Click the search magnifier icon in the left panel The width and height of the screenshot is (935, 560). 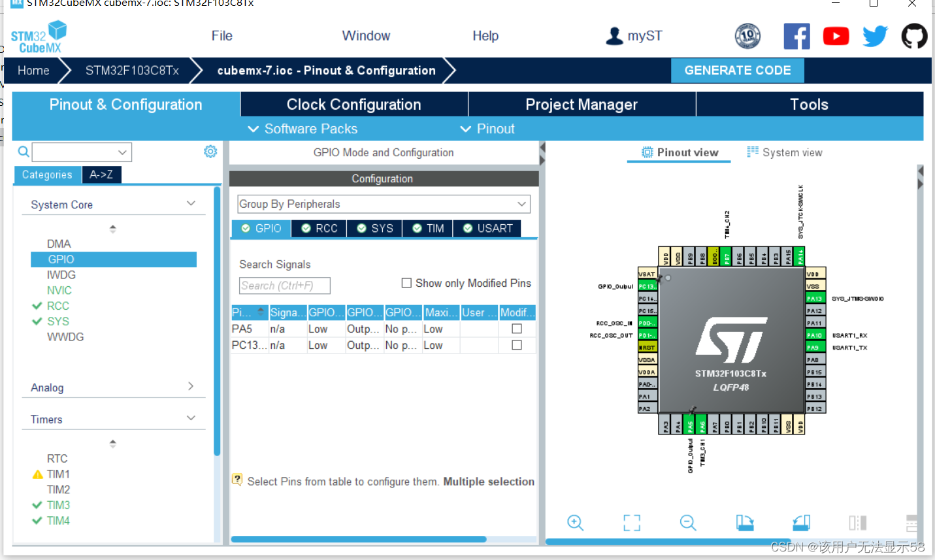pyautogui.click(x=23, y=152)
